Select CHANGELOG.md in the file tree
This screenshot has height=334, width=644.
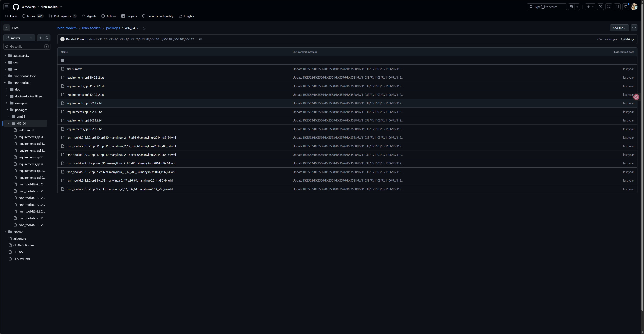(24, 245)
